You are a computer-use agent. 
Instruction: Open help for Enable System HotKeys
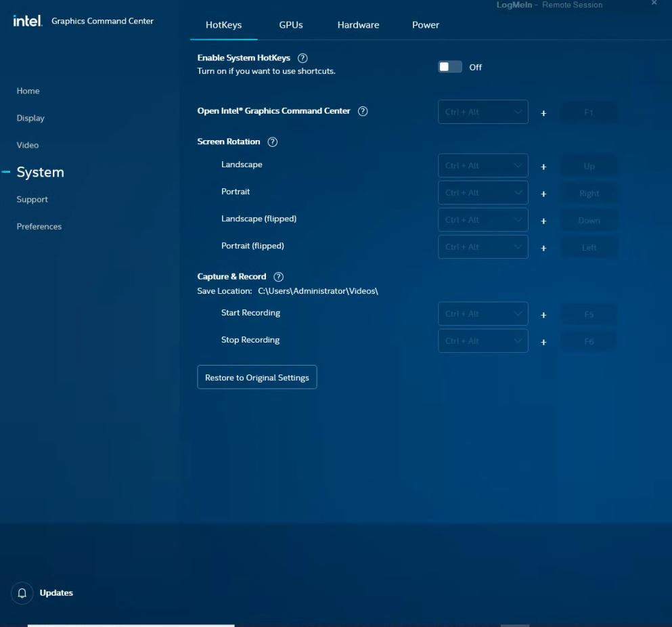point(303,58)
